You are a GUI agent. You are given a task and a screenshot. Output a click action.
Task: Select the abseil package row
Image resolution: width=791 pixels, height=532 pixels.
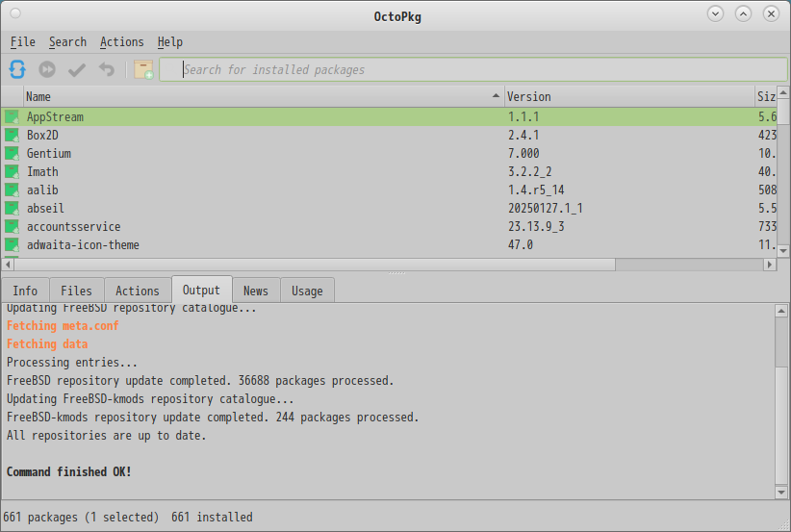click(389, 208)
